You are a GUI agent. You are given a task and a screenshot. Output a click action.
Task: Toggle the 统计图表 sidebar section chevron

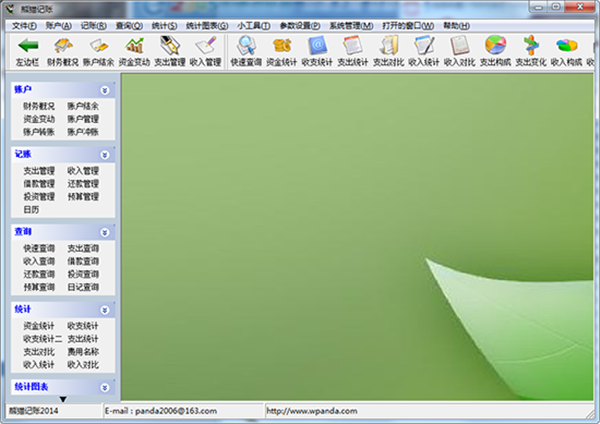105,387
